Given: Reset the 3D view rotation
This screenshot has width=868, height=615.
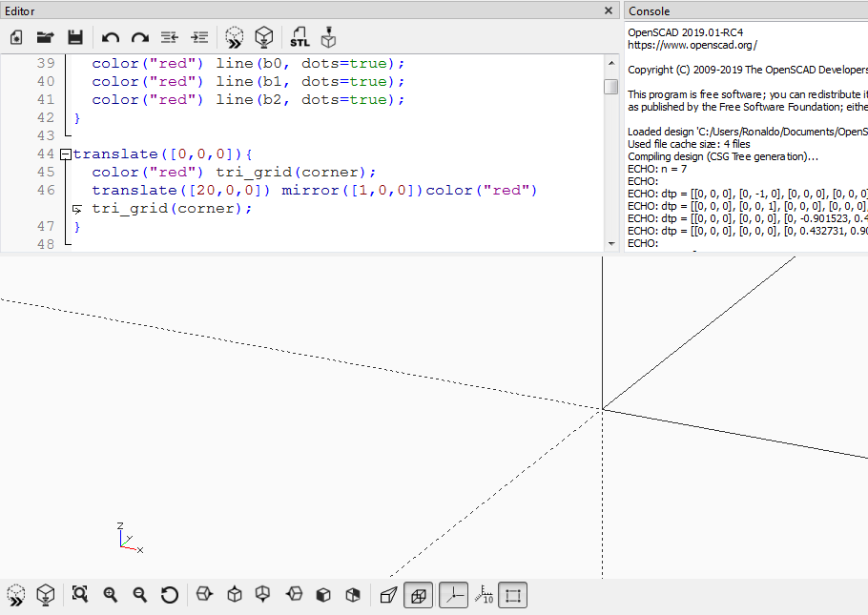Looking at the screenshot, I should click(x=170, y=595).
